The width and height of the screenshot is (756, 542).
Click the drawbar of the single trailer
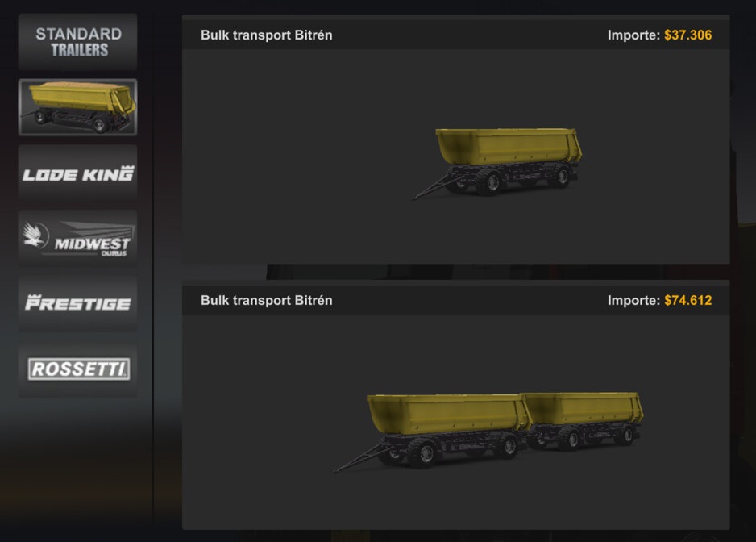click(x=431, y=187)
